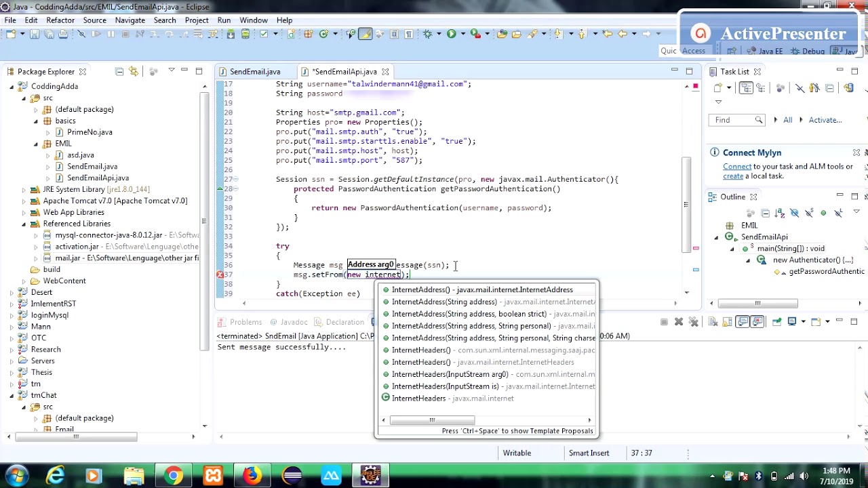Select the InternetAddress(String address) proposal

tap(488, 302)
